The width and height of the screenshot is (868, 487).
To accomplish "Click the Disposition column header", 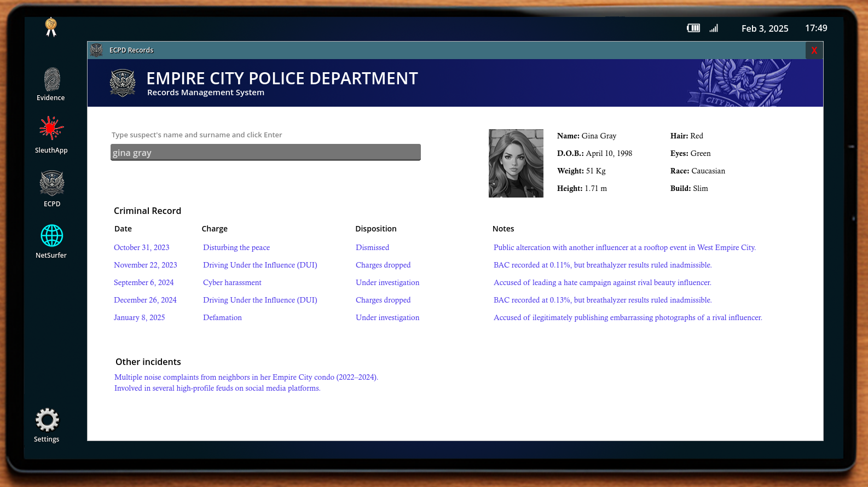I will (376, 229).
